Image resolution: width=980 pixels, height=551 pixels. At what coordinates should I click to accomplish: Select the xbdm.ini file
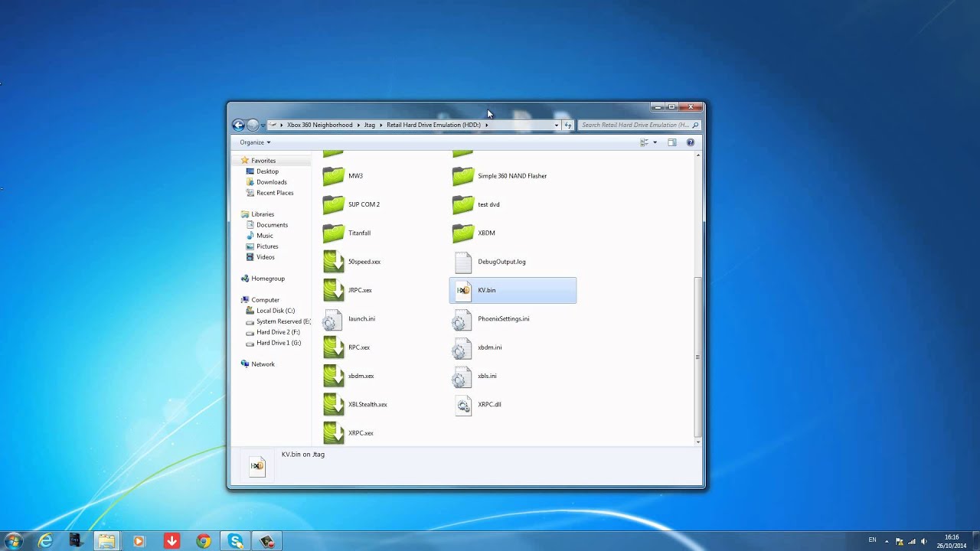476,347
